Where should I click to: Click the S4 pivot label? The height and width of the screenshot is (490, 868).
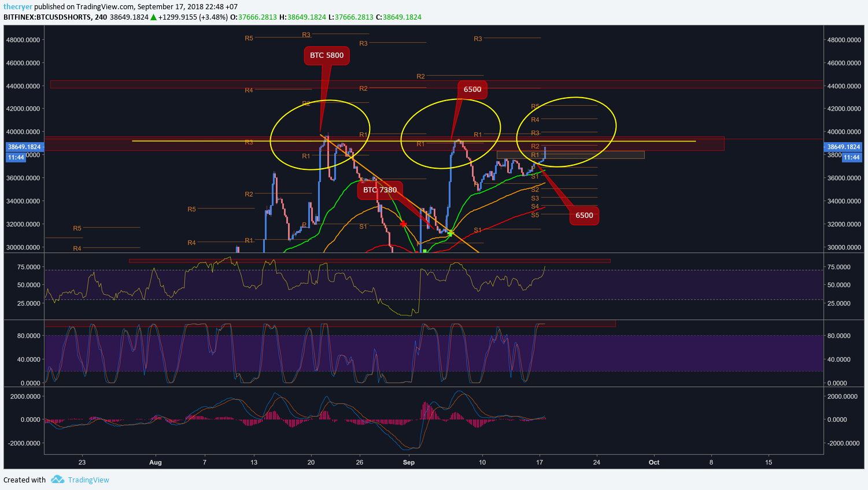pos(535,206)
